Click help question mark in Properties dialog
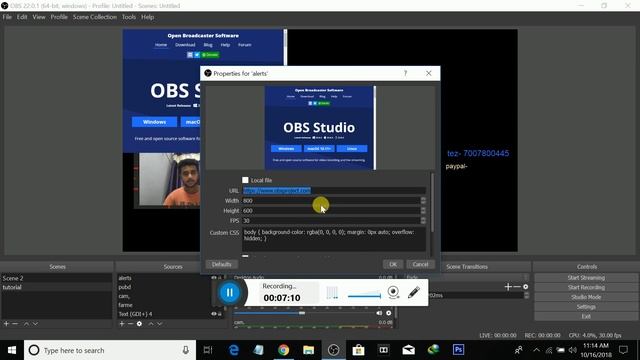The image size is (640, 360). pos(405,73)
